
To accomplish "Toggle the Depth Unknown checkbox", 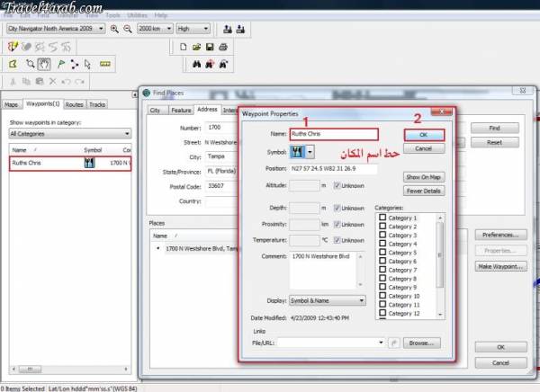I will coord(337,209).
